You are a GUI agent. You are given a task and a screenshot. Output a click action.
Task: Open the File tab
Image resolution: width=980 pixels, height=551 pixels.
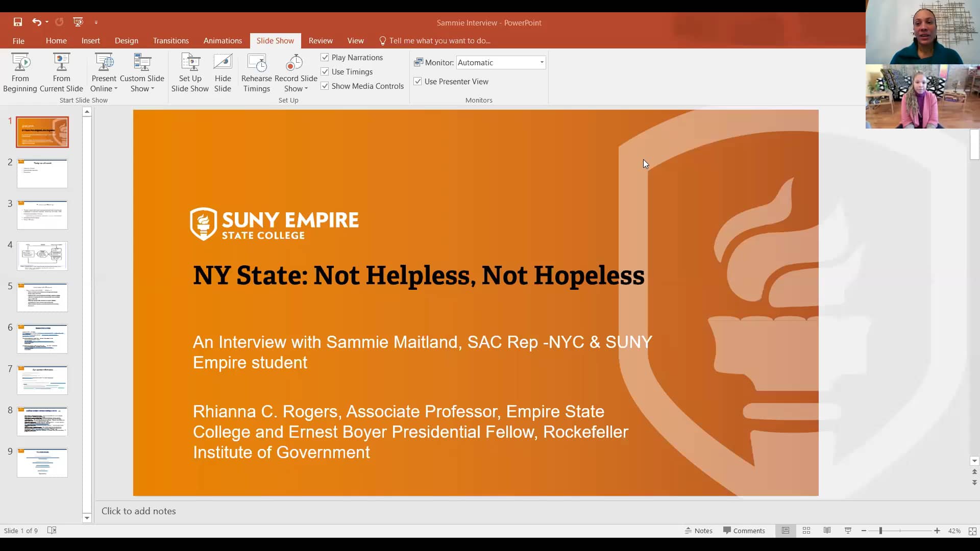click(18, 41)
